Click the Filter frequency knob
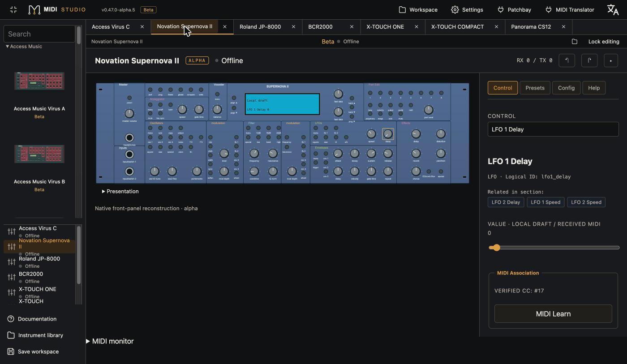This screenshot has height=364, width=627. coord(254,154)
